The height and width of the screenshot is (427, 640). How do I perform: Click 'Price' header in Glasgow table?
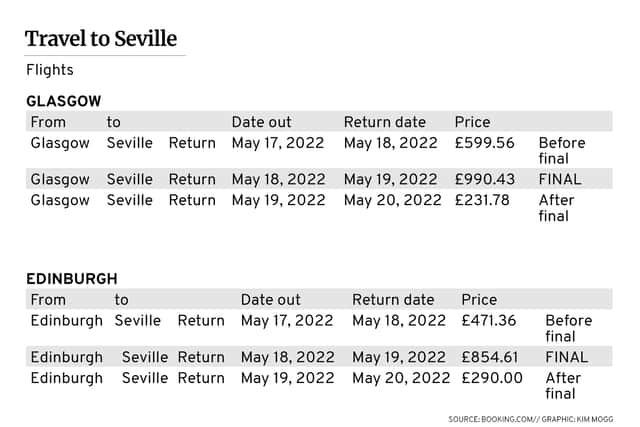click(472, 122)
